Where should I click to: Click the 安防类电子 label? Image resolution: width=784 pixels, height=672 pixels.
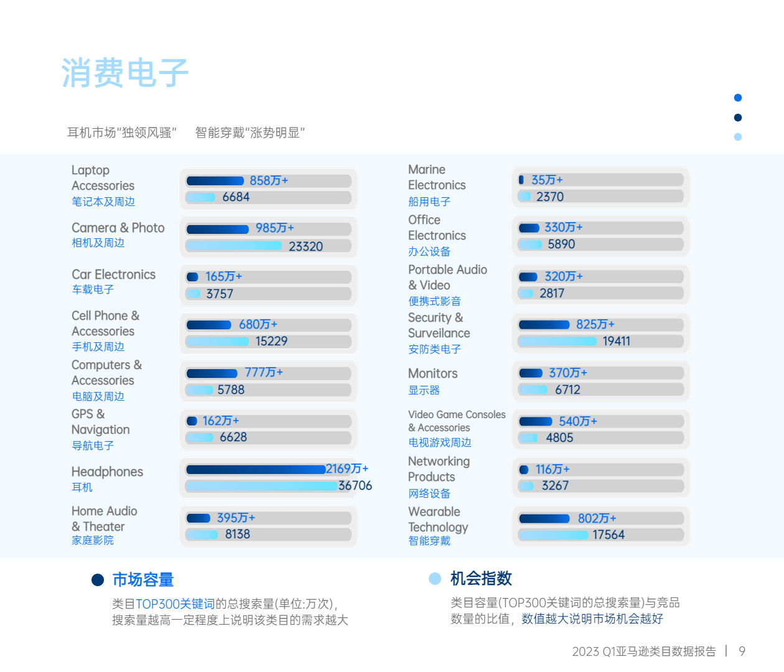point(434,349)
